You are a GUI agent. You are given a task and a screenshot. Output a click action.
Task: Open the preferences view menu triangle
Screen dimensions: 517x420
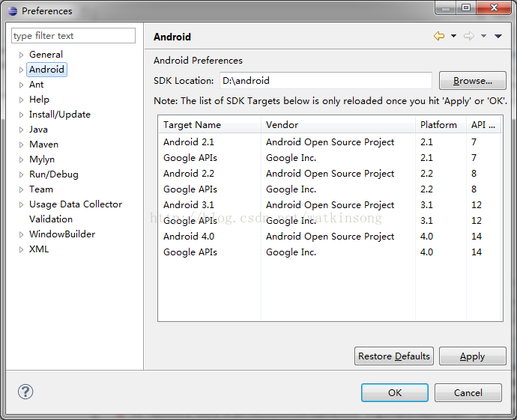point(498,36)
